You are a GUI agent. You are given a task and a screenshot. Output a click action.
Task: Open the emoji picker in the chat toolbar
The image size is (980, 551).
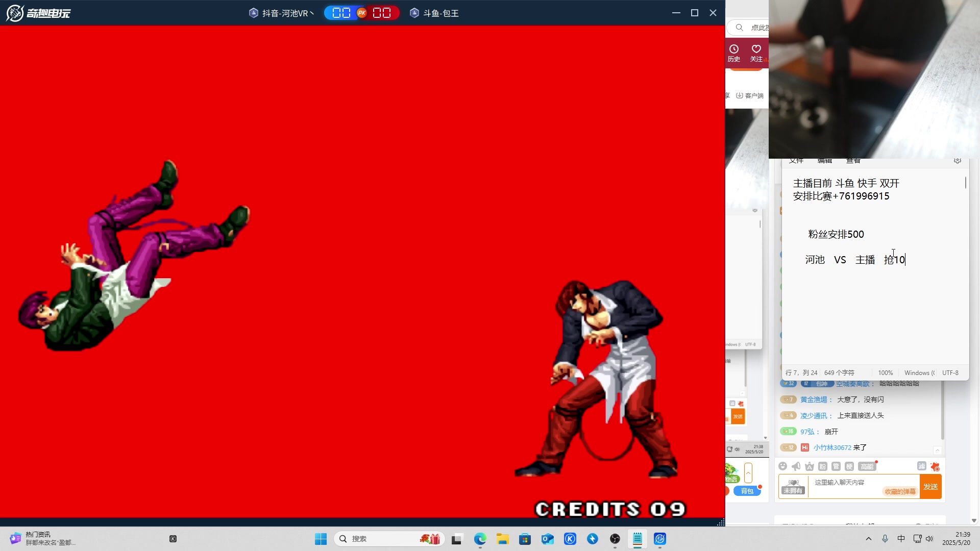(x=782, y=466)
